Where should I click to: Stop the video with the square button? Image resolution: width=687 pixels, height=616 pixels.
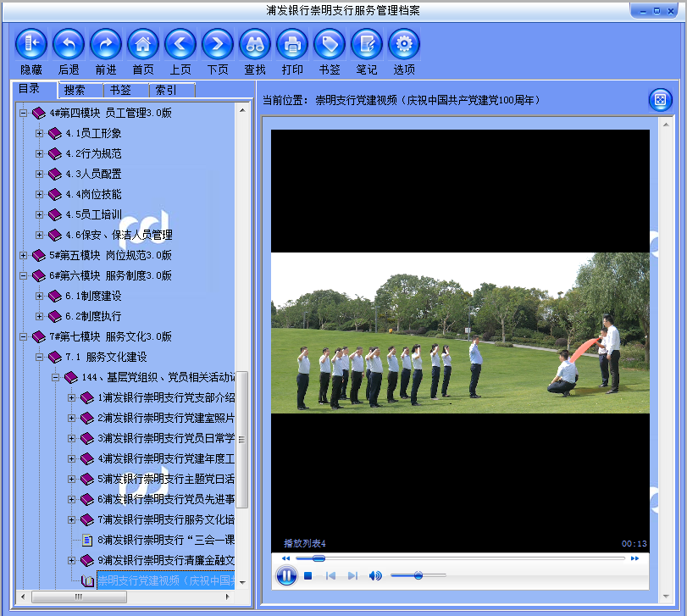coord(308,575)
